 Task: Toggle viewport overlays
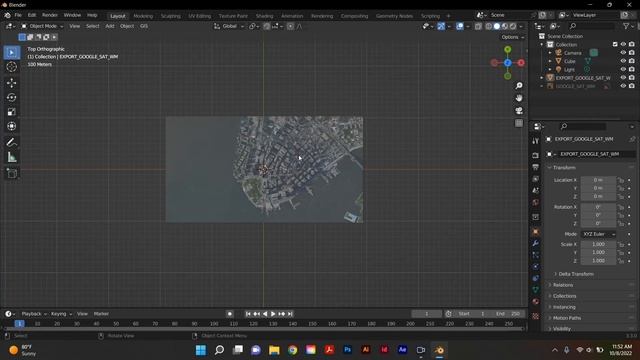460,26
